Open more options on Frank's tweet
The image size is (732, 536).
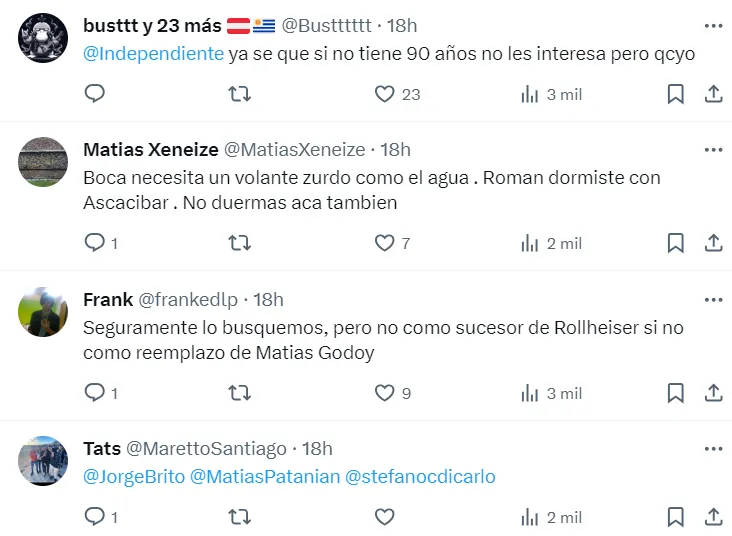(x=713, y=299)
